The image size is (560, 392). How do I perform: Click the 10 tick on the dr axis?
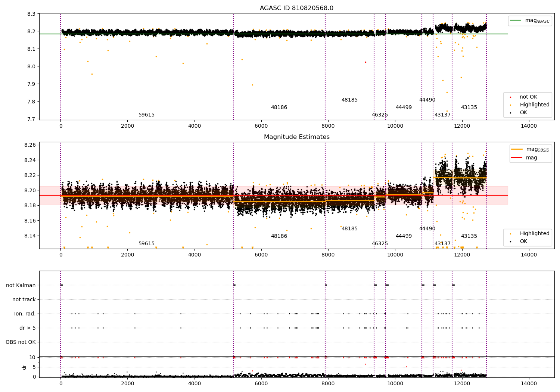click(x=32, y=357)
